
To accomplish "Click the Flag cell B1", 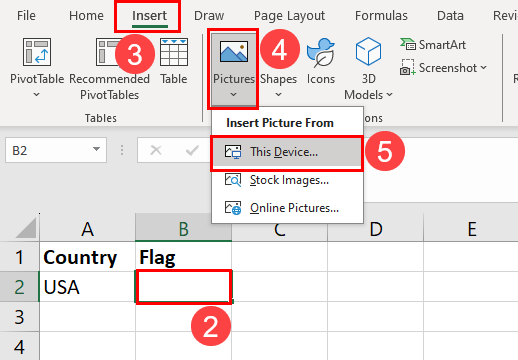I will pyautogui.click(x=183, y=257).
